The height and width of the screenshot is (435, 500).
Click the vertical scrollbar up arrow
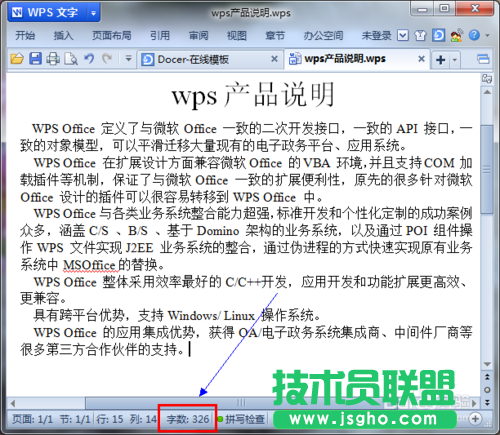tap(487, 92)
